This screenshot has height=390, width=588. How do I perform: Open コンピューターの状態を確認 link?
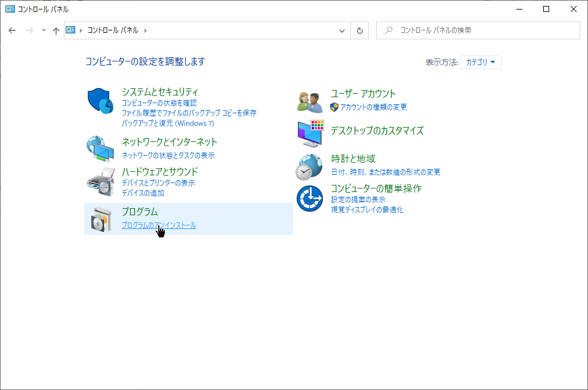point(159,103)
